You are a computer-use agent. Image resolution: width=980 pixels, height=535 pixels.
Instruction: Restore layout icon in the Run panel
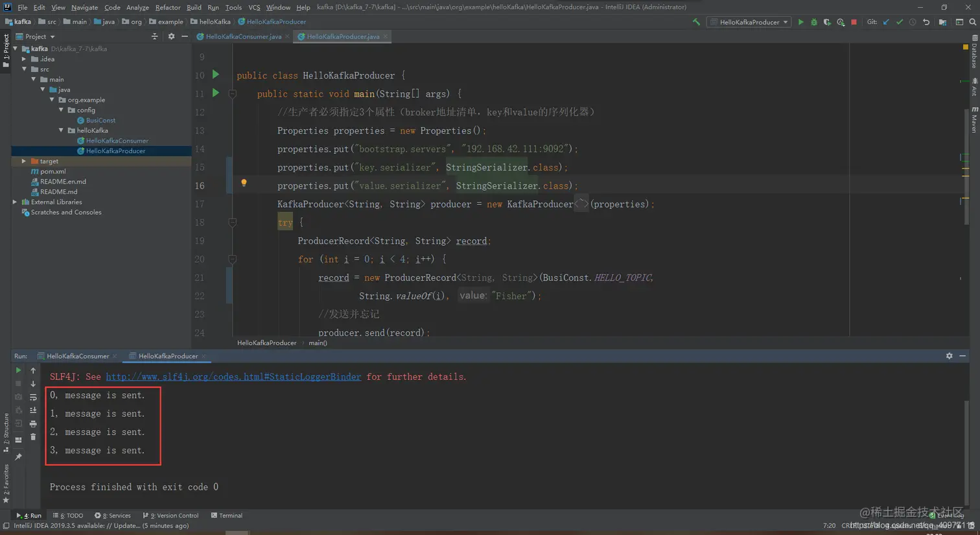click(18, 440)
